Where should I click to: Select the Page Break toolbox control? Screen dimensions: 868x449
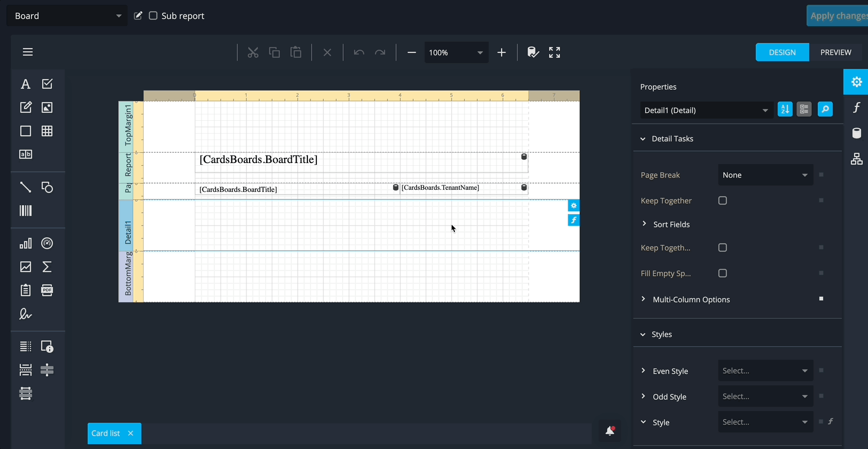click(x=26, y=370)
